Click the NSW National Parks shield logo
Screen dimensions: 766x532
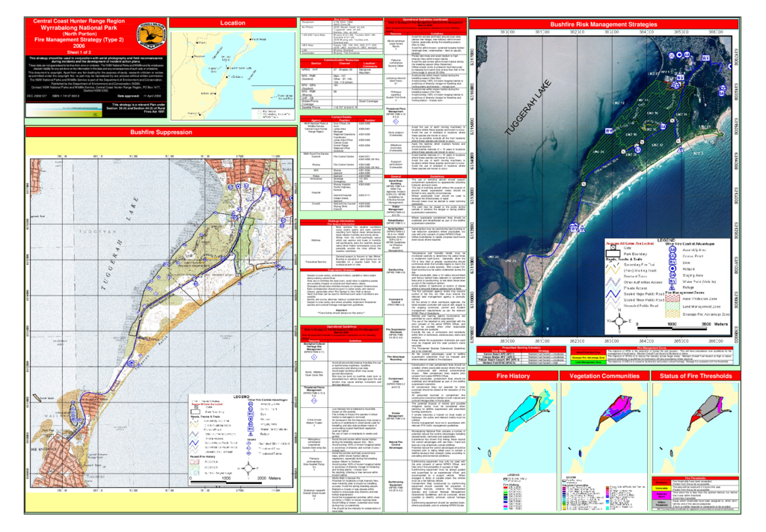point(150,34)
